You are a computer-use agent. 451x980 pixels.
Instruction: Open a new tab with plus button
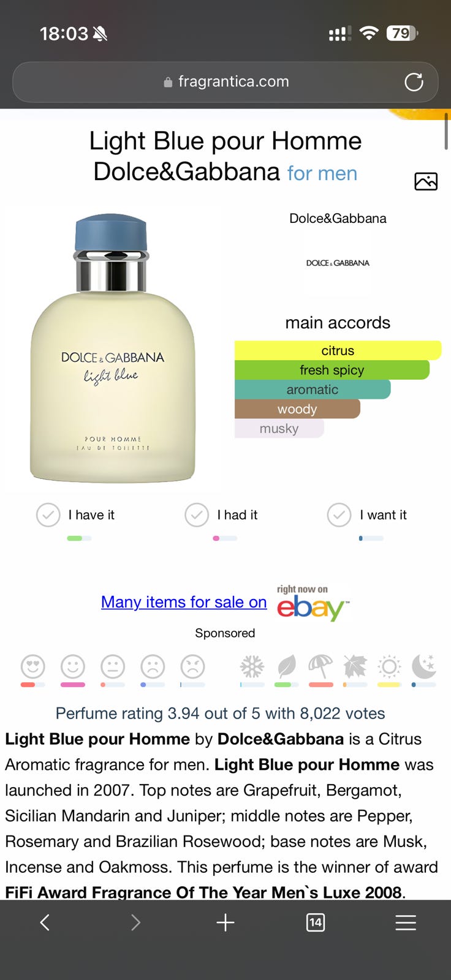click(225, 922)
